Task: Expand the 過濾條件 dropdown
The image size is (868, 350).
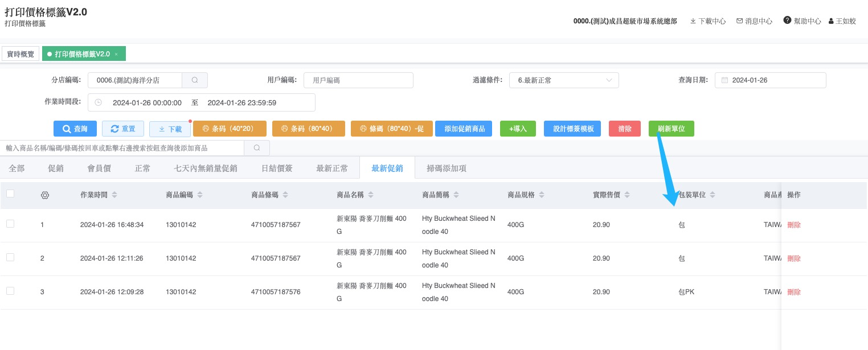Action: click(x=563, y=80)
